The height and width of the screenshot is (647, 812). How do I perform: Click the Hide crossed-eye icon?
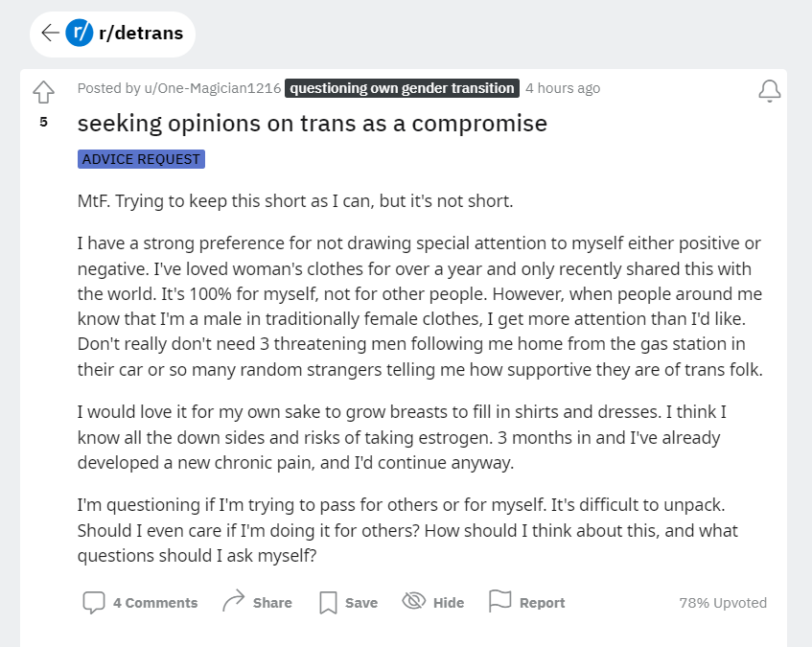click(x=414, y=601)
